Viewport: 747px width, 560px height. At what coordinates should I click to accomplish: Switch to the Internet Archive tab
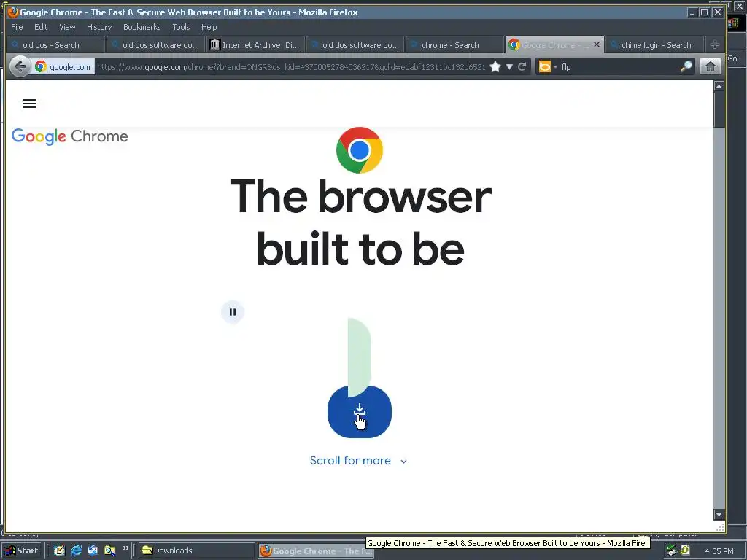pyautogui.click(x=255, y=45)
